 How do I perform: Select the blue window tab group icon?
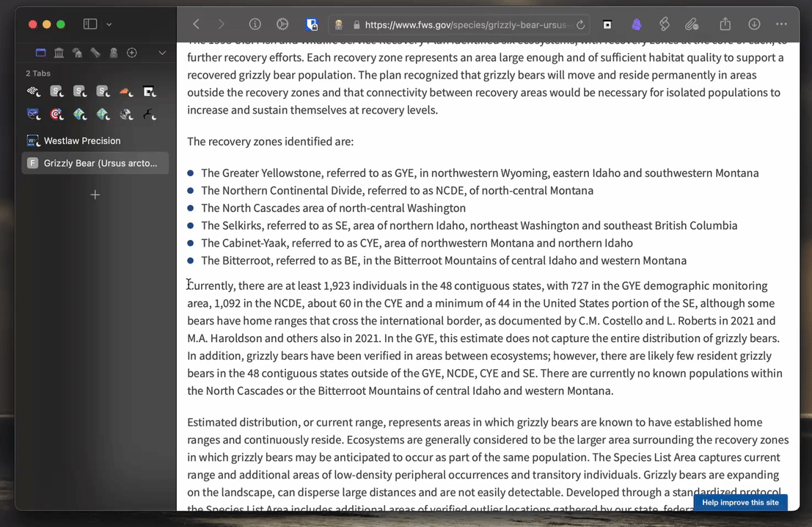click(x=40, y=52)
